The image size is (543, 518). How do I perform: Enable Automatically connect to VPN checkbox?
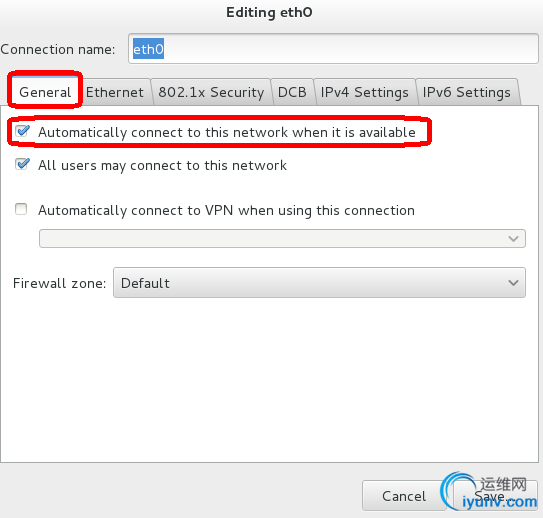coord(21,209)
